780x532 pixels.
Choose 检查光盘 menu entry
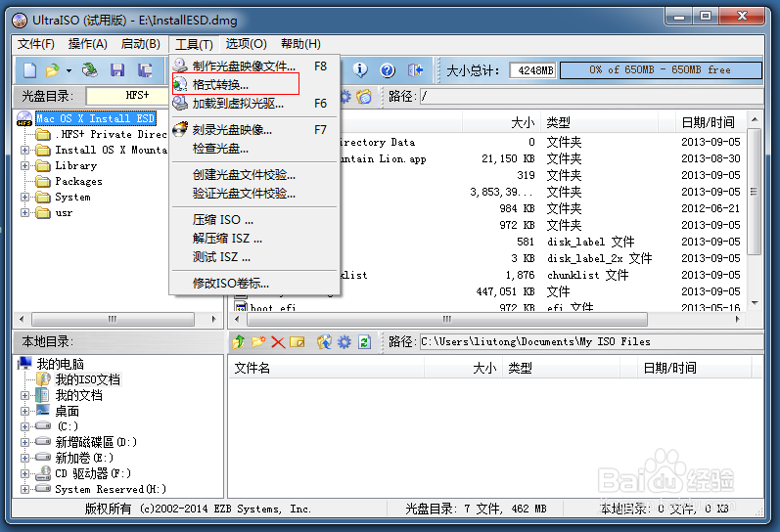[x=254, y=149]
